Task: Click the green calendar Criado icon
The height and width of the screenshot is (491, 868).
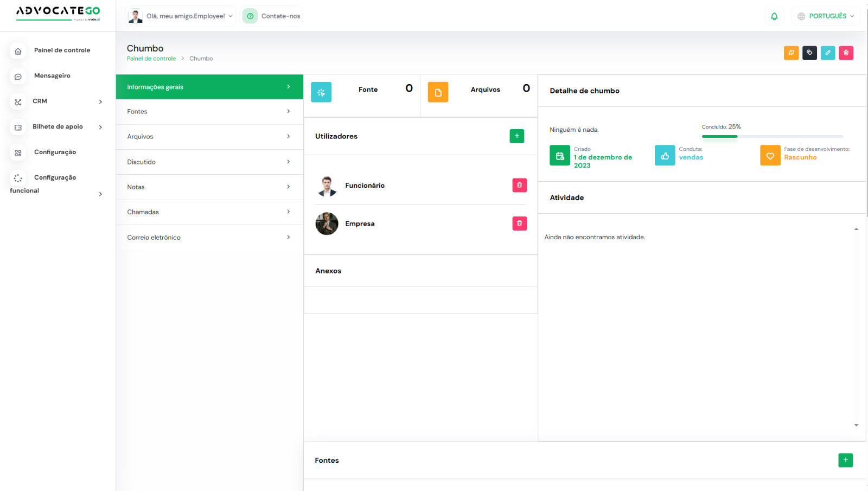Action: (560, 155)
